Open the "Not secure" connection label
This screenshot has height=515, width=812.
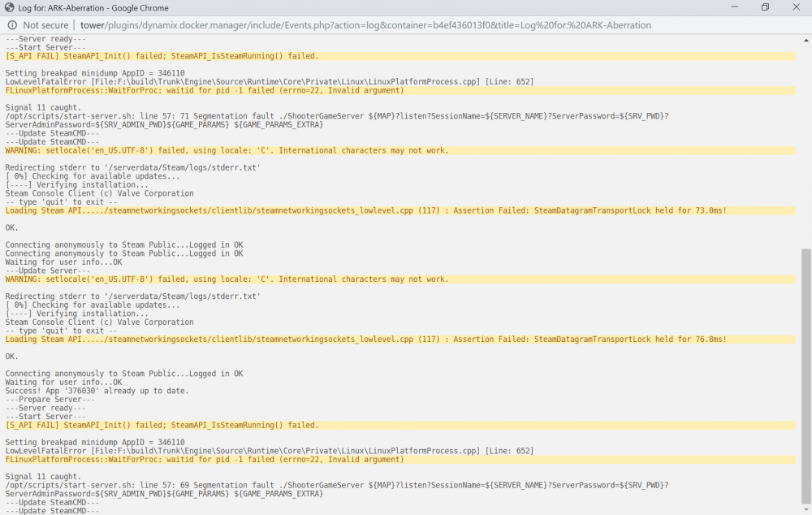pos(45,25)
